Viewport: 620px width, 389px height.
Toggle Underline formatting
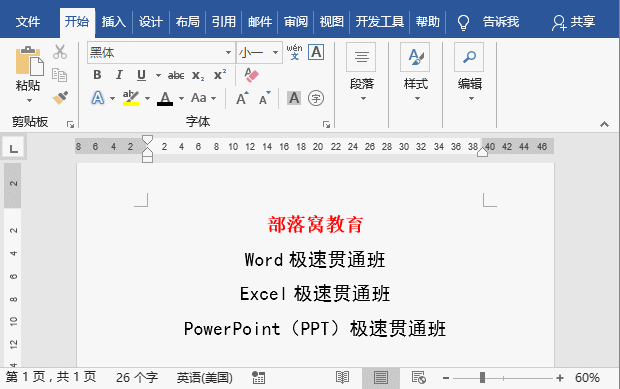[x=141, y=75]
